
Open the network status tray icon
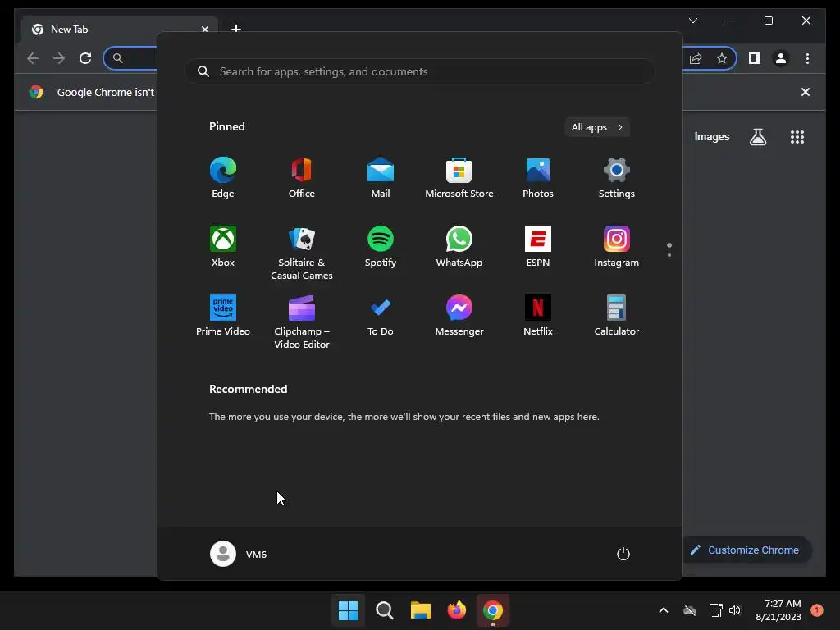(x=715, y=610)
